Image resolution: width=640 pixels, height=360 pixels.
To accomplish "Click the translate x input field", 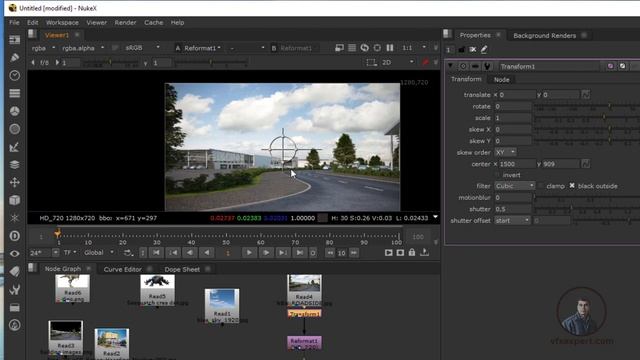I will (517, 95).
